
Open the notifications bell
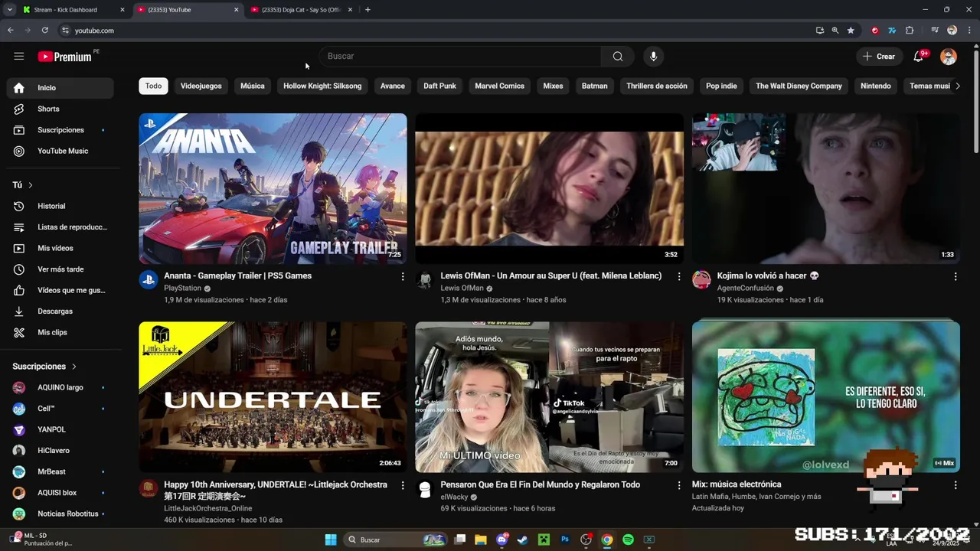click(x=918, y=56)
